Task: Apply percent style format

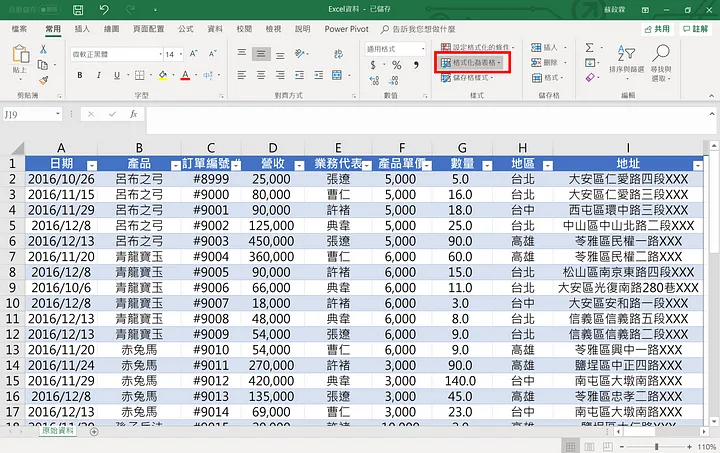Action: pos(396,65)
